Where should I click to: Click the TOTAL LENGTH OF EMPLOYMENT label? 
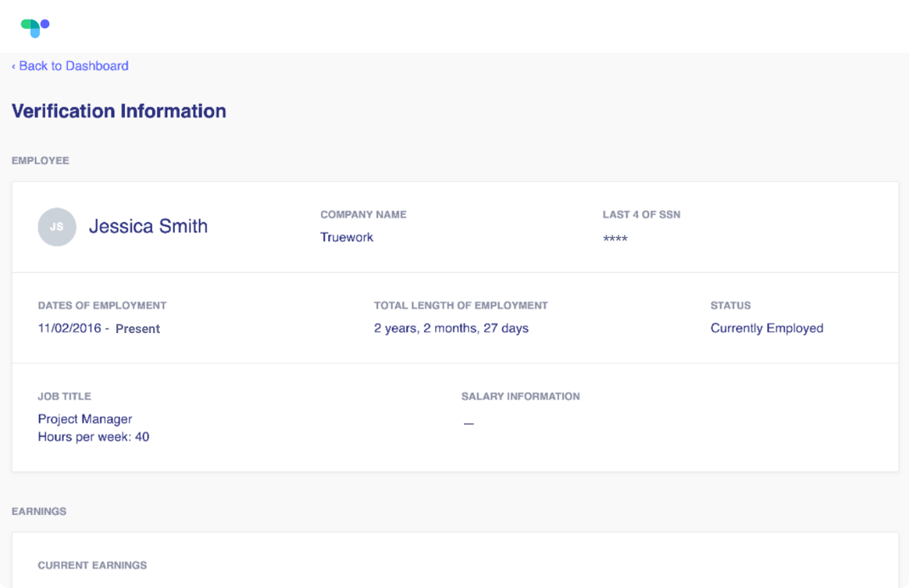(461, 306)
